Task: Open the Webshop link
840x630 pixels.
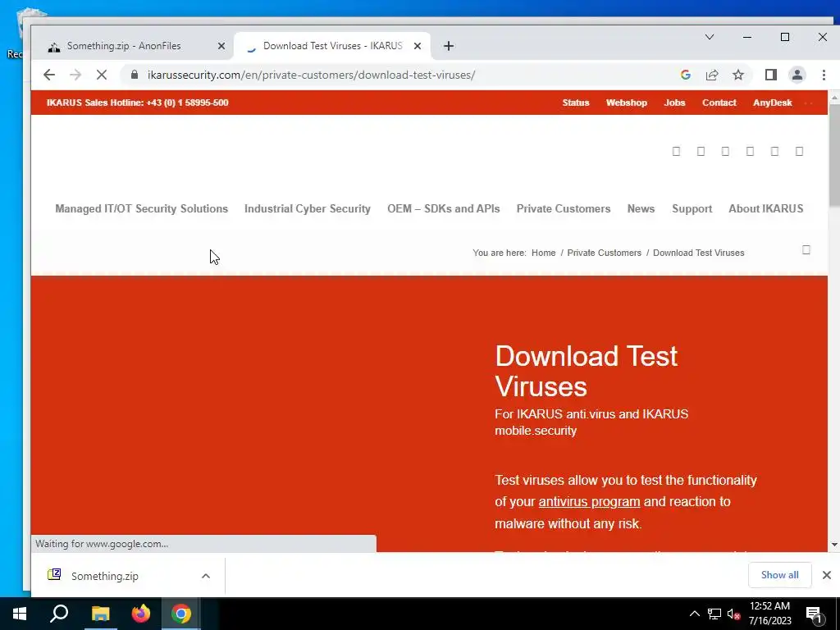Action: coord(626,103)
